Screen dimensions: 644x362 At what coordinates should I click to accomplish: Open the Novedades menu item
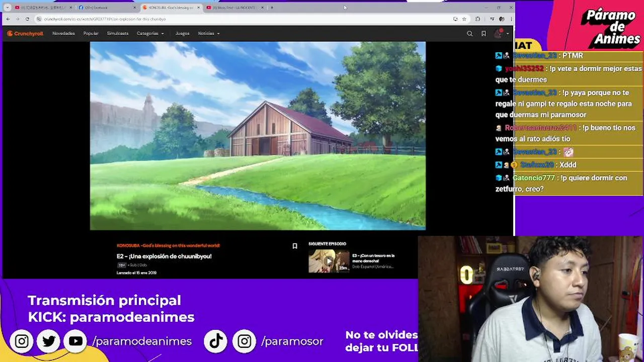click(x=63, y=34)
